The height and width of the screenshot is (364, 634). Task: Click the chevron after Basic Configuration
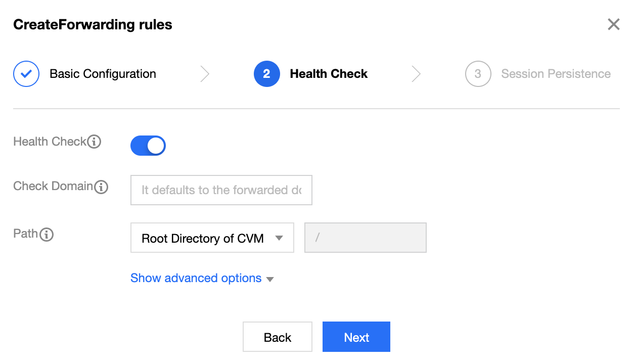[x=205, y=74]
